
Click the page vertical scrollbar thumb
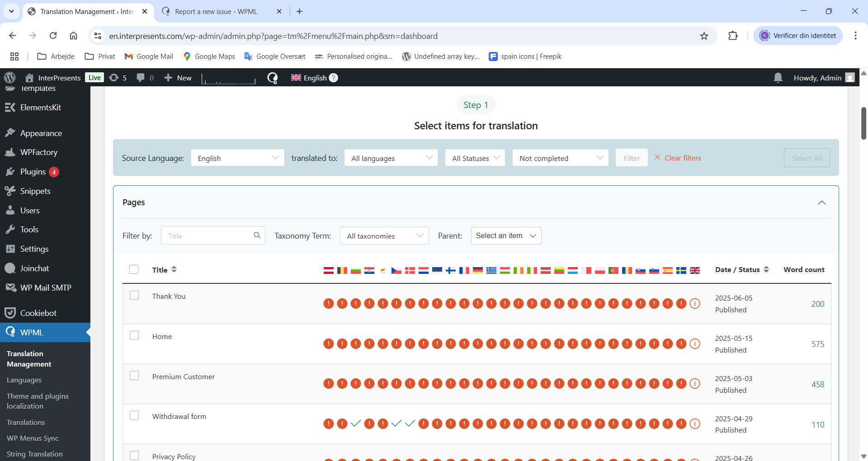tap(863, 123)
